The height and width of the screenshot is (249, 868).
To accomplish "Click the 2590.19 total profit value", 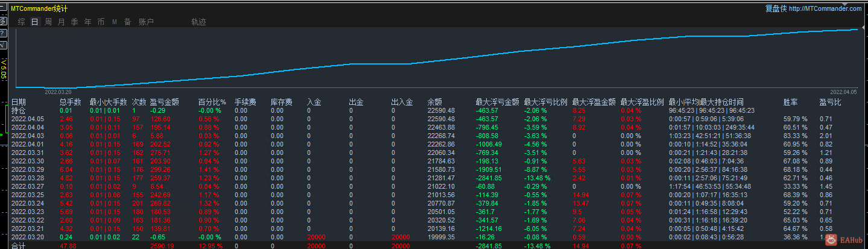I will (162, 246).
